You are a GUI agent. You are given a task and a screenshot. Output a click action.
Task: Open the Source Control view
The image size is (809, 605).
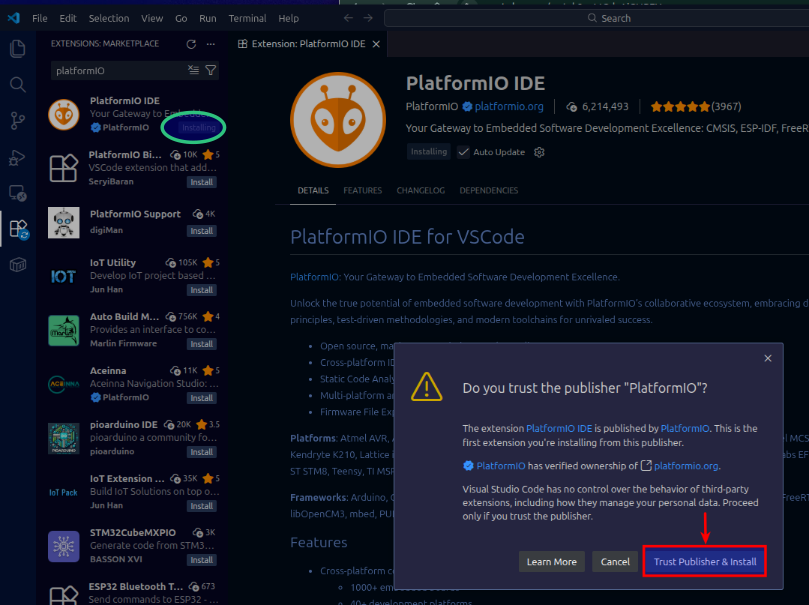pyautogui.click(x=17, y=121)
